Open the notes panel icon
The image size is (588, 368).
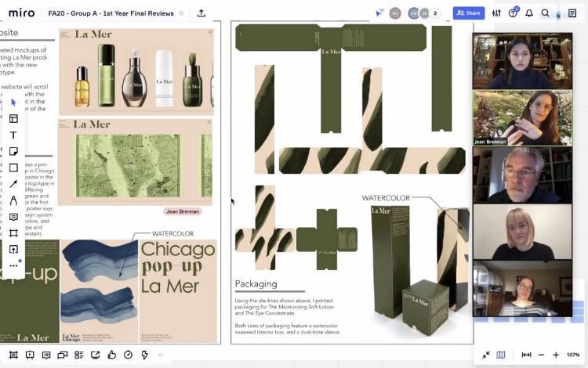coord(572,13)
